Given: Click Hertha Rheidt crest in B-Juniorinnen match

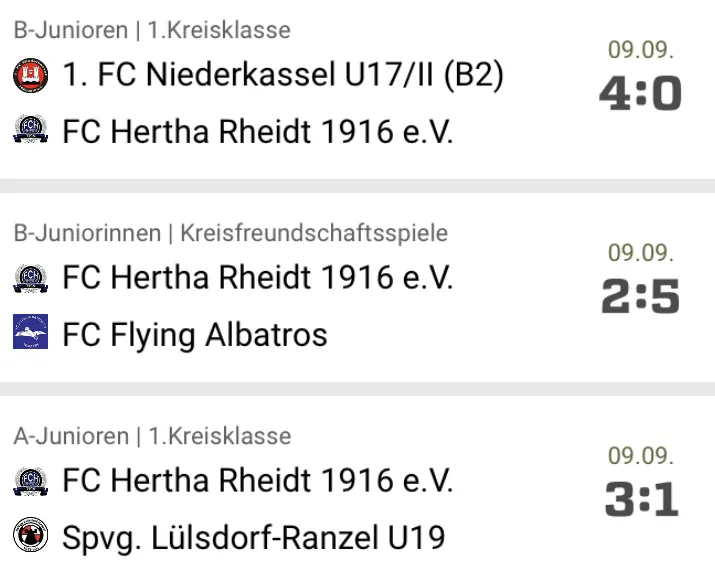Looking at the screenshot, I should [31, 278].
